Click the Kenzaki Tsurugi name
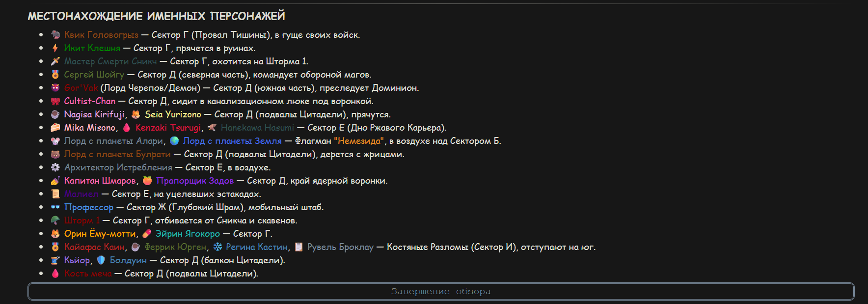 click(x=168, y=128)
